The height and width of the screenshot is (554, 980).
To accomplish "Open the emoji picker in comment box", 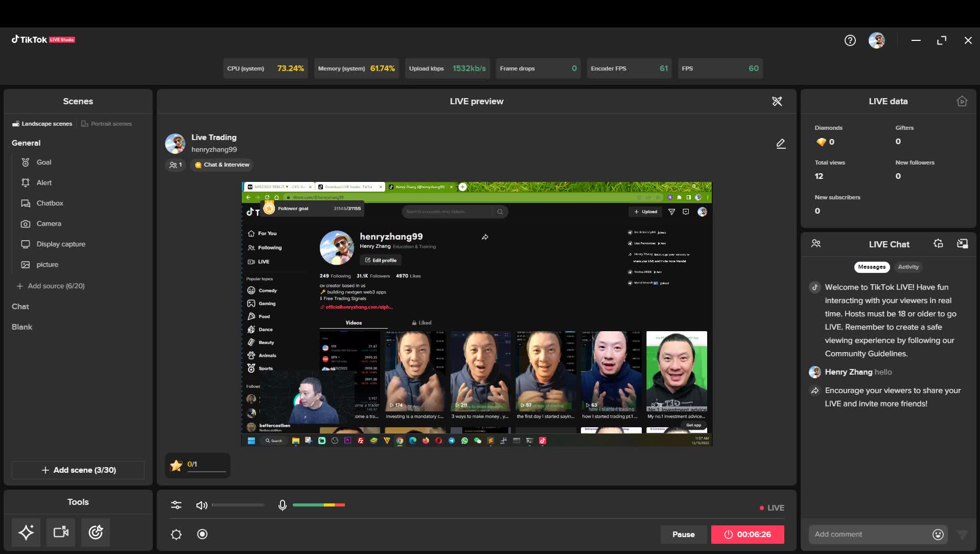I will pyautogui.click(x=938, y=535).
